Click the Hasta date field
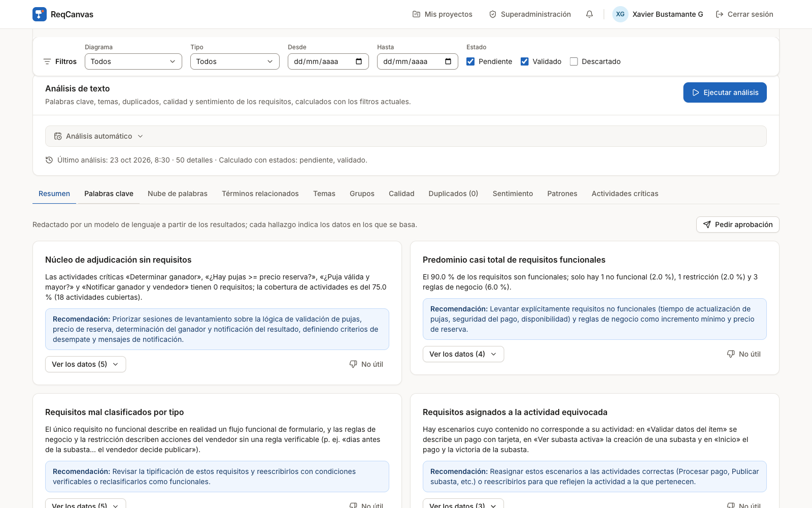 tap(418, 61)
